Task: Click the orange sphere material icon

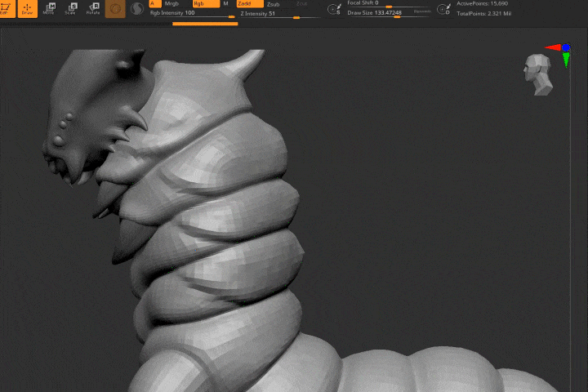Action: tap(115, 9)
